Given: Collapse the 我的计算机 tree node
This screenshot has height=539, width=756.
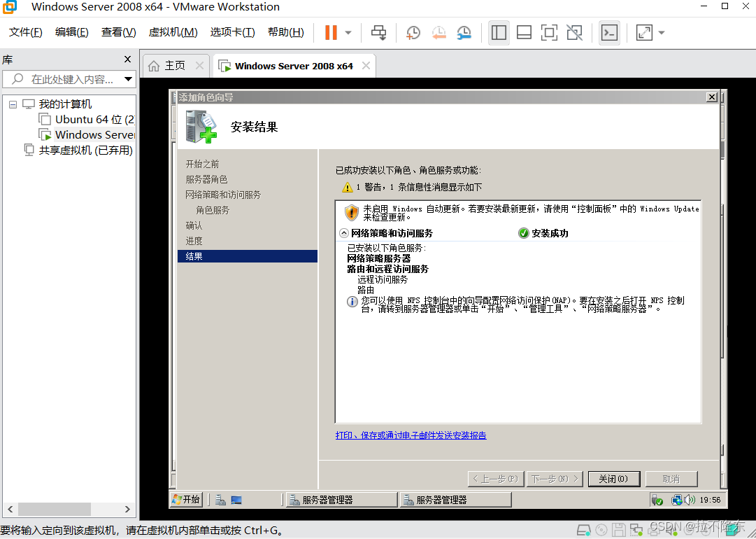Looking at the screenshot, I should [x=13, y=104].
